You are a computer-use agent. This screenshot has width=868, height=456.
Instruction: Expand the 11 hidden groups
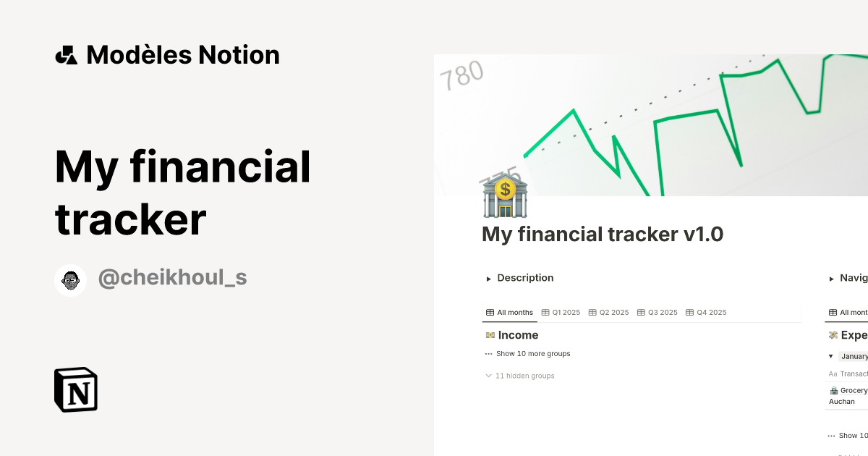(x=489, y=376)
